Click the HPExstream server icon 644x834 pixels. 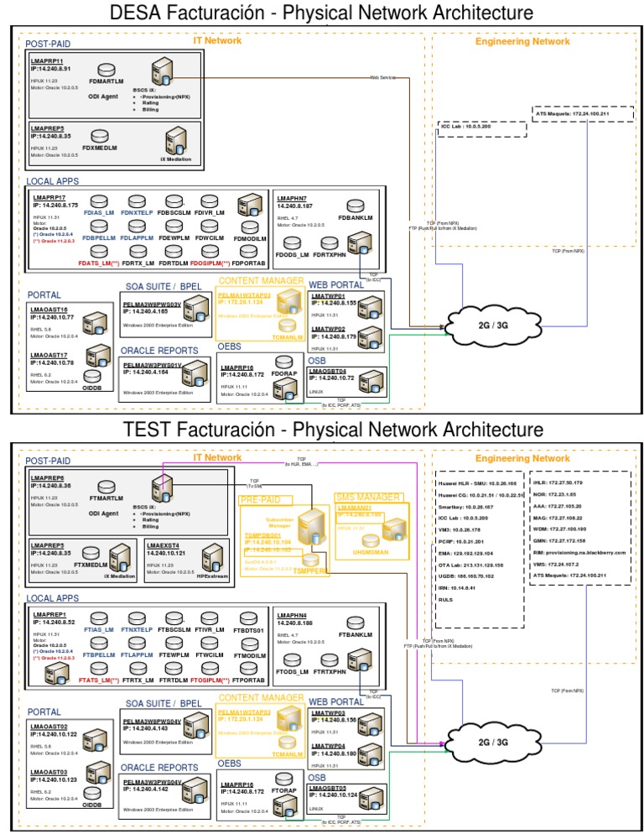(x=212, y=558)
